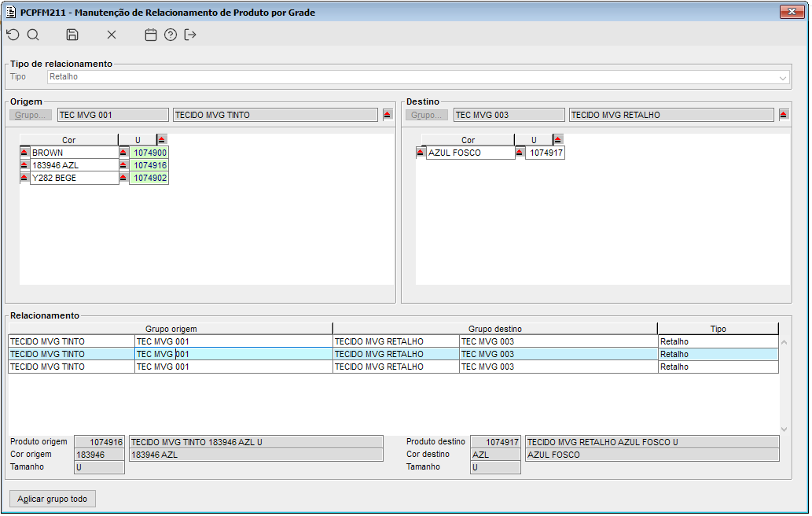Click red arrow before value 1074902

click(123, 177)
